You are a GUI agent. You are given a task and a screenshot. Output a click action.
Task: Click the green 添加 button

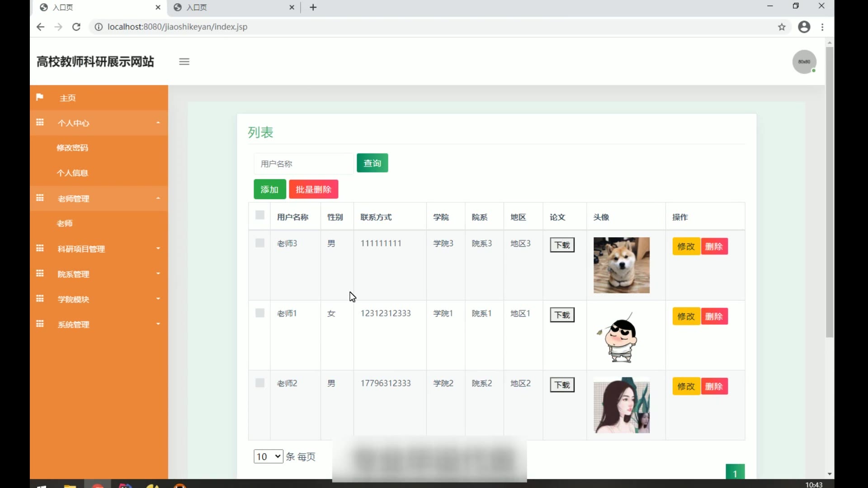click(x=269, y=189)
